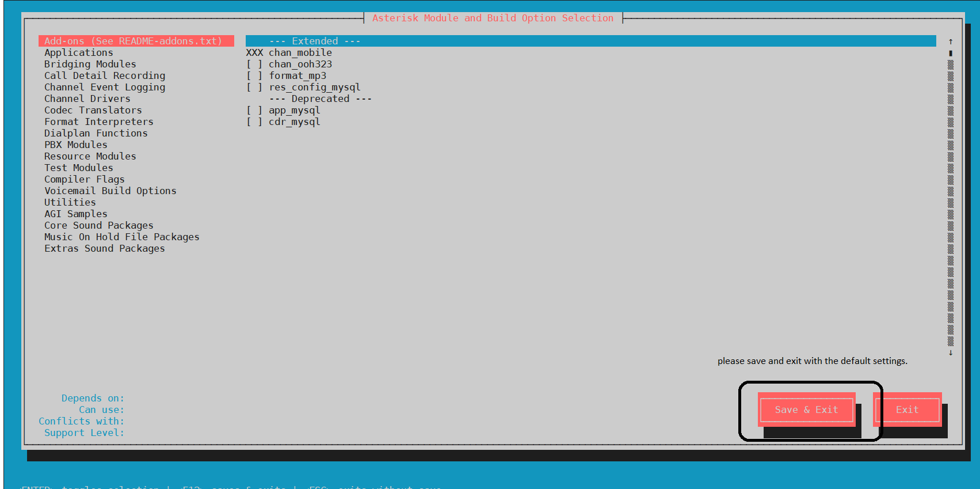The height and width of the screenshot is (489, 980).
Task: Toggle the chan_ooh323 module checkbox
Action: coord(254,64)
